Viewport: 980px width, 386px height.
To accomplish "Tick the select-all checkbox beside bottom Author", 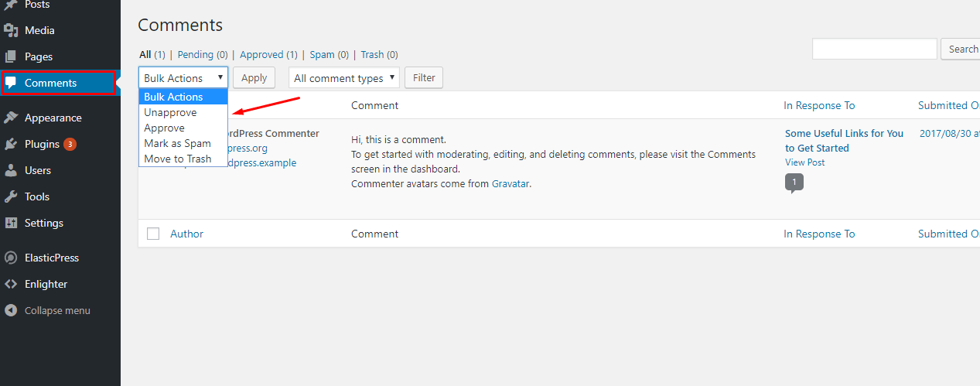I will click(153, 234).
